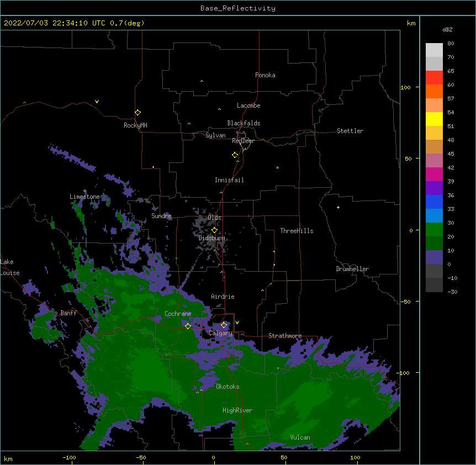
Task: Click the Cochrane city label
Action: (x=178, y=314)
